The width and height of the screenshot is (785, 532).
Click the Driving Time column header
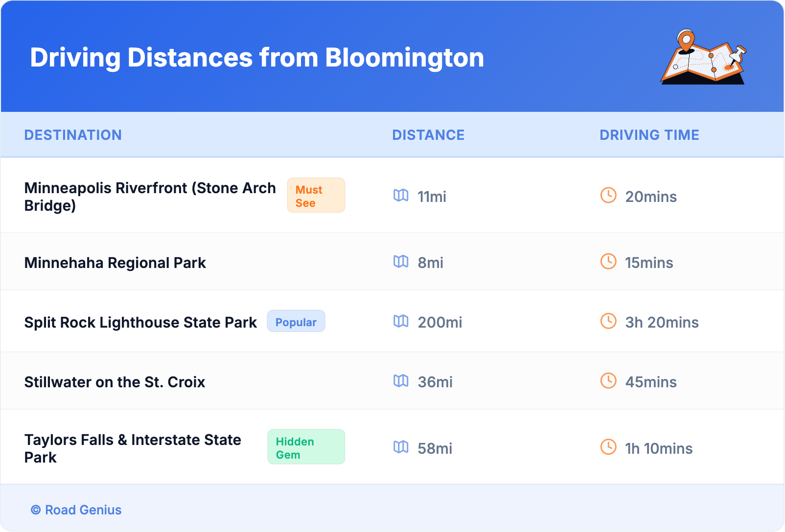649,135
